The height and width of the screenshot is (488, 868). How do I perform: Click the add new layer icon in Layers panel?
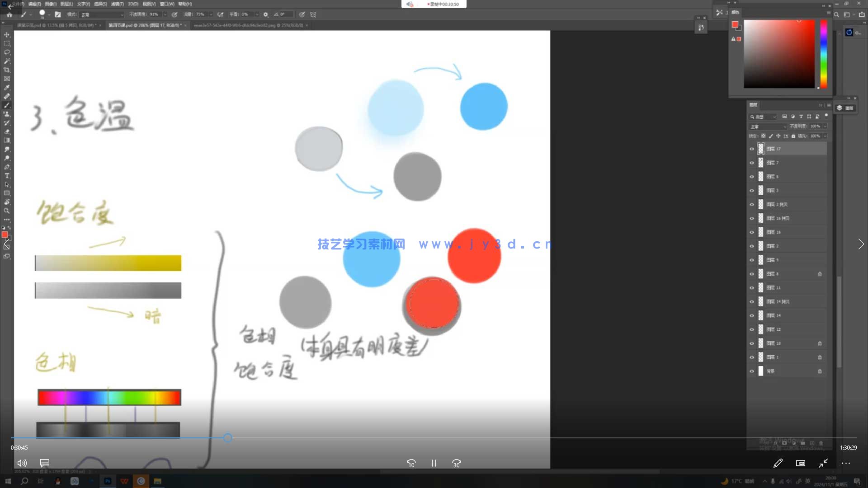tap(812, 443)
